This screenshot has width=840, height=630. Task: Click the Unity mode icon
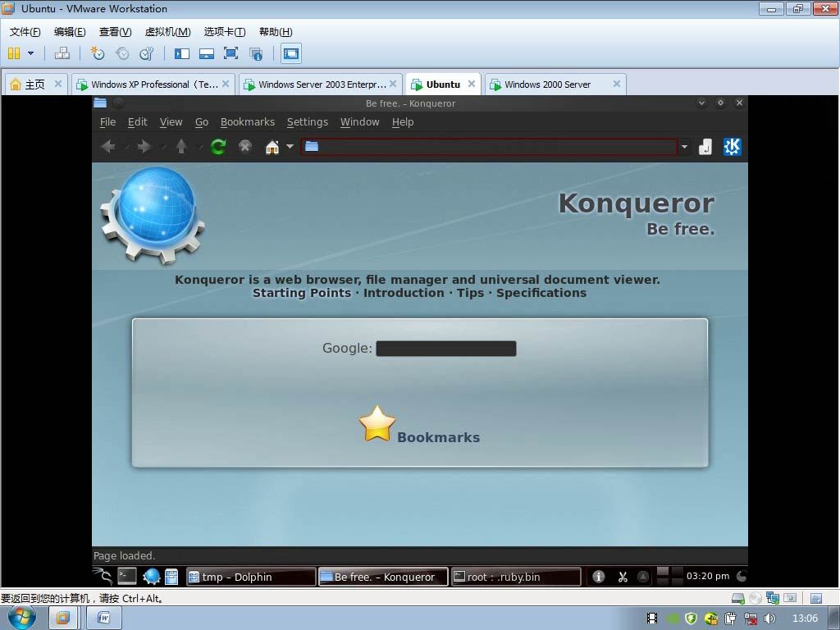[x=256, y=53]
